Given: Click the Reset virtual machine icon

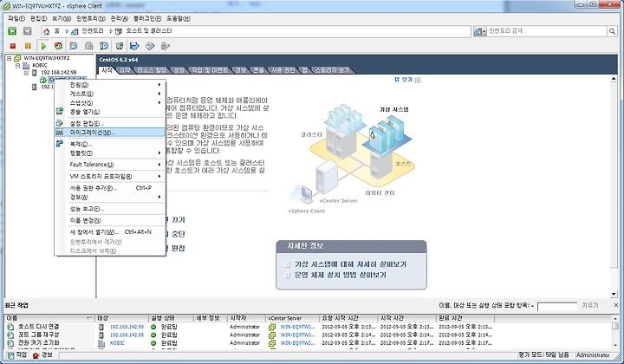Looking at the screenshot, I should (x=59, y=46).
